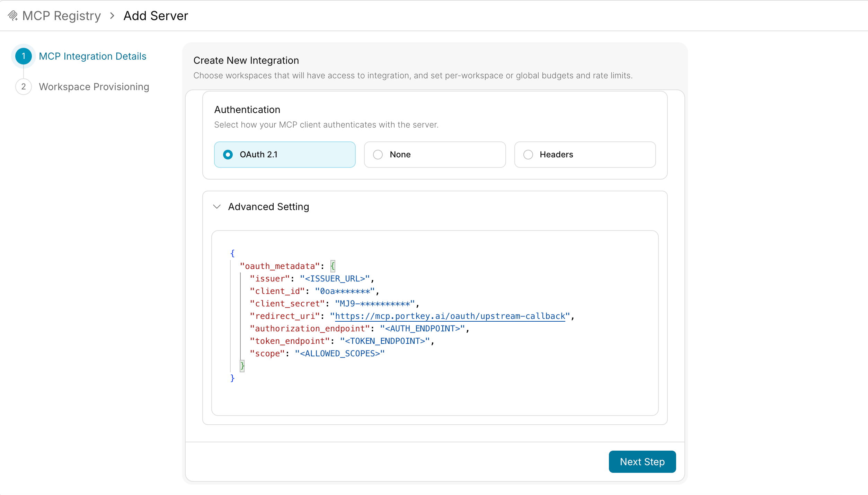
Task: Select Headers authentication option
Action: pos(585,155)
